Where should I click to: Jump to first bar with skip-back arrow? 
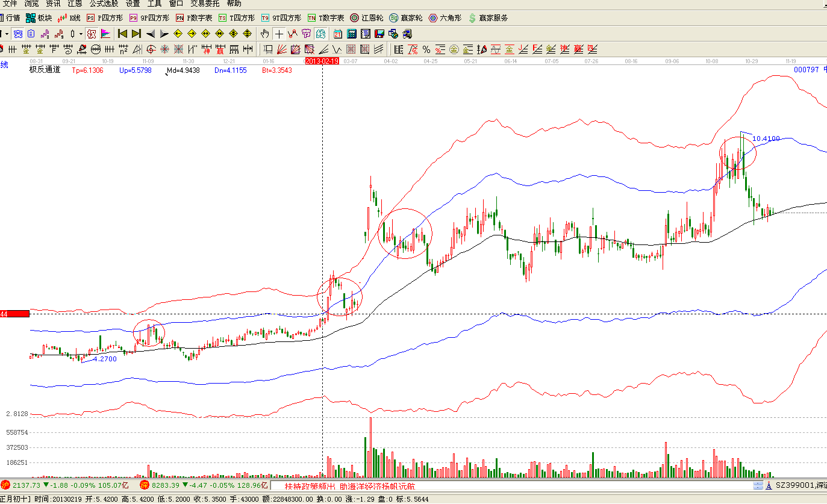[122, 34]
